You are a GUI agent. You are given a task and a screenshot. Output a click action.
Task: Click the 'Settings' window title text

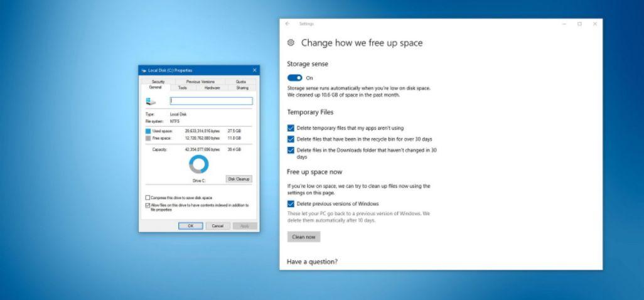point(306,24)
